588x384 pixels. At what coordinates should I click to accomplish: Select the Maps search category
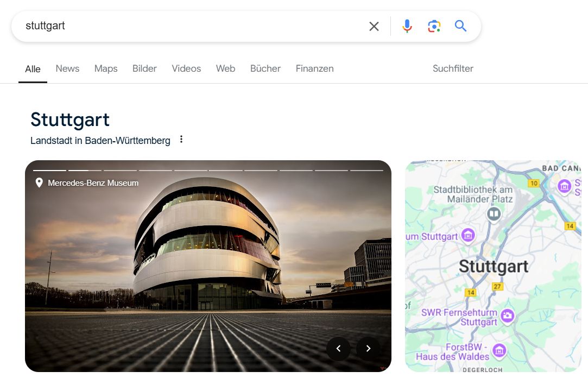[x=105, y=68]
